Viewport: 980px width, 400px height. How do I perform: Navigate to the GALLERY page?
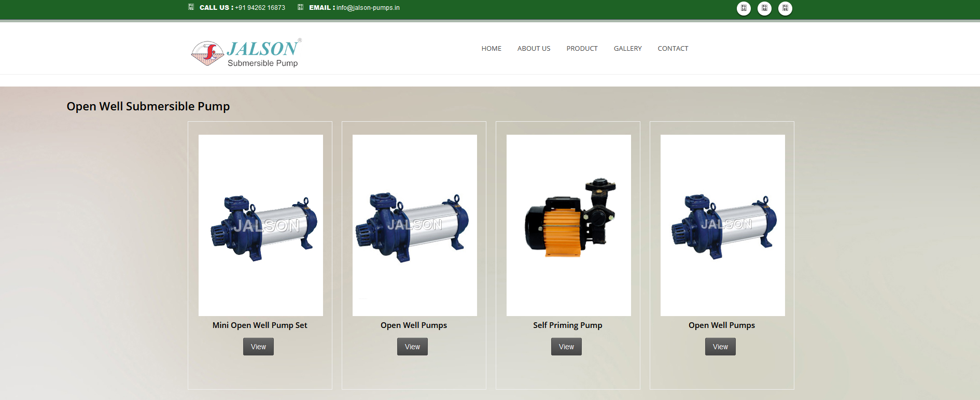pos(627,48)
